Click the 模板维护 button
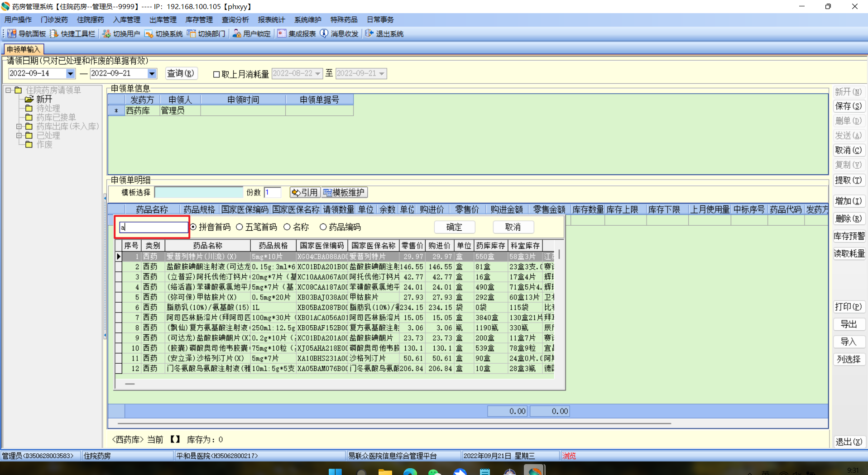 click(345, 192)
